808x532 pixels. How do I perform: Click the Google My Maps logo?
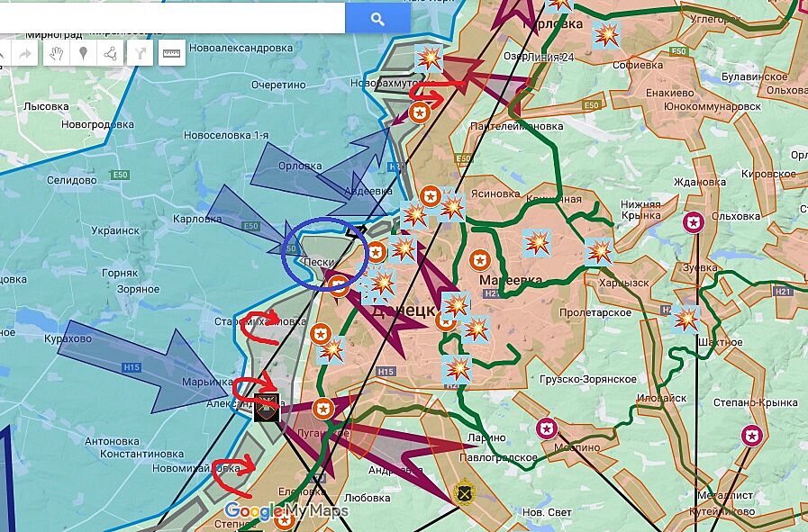click(286, 512)
